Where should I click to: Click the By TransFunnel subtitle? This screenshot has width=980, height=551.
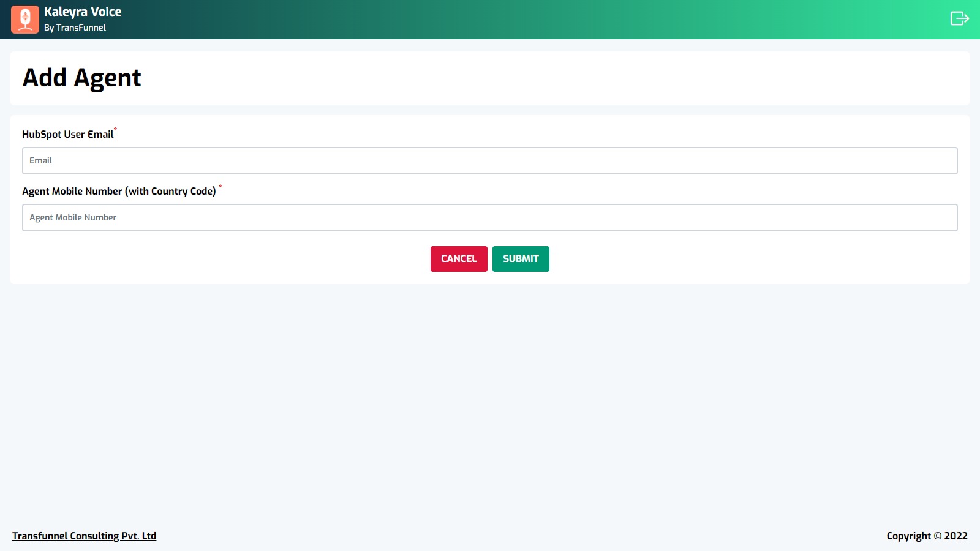pos(75,28)
